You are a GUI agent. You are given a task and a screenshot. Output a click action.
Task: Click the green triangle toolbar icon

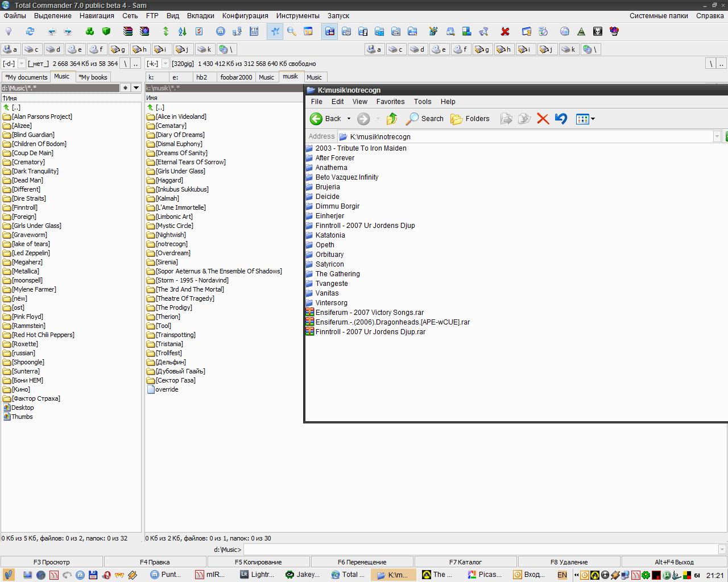pos(581,31)
